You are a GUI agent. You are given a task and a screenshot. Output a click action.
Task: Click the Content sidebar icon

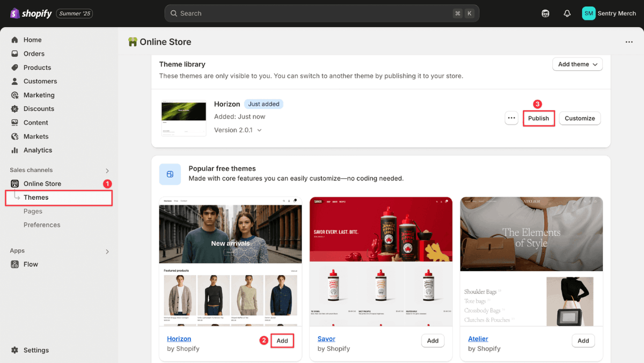tap(16, 122)
